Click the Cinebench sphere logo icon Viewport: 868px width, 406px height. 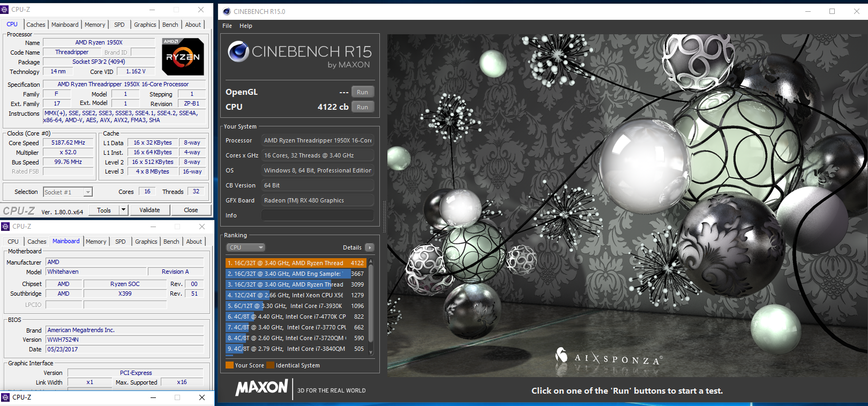pos(238,51)
